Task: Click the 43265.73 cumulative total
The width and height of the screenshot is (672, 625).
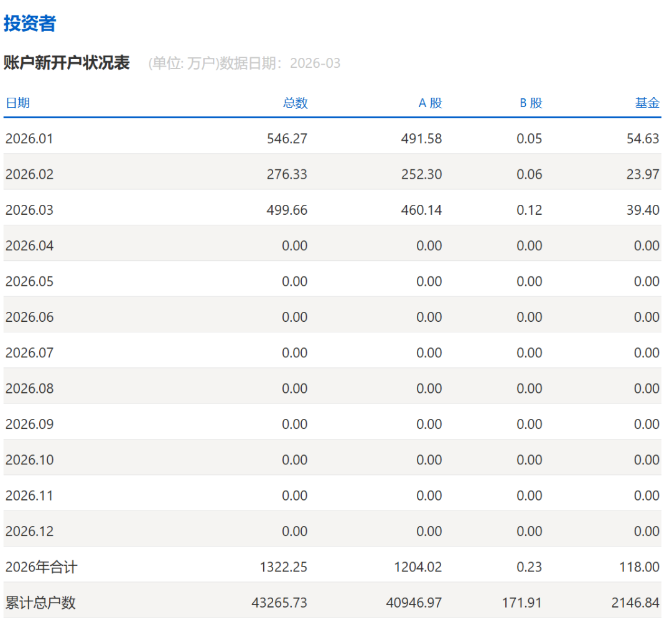Action: click(x=279, y=603)
